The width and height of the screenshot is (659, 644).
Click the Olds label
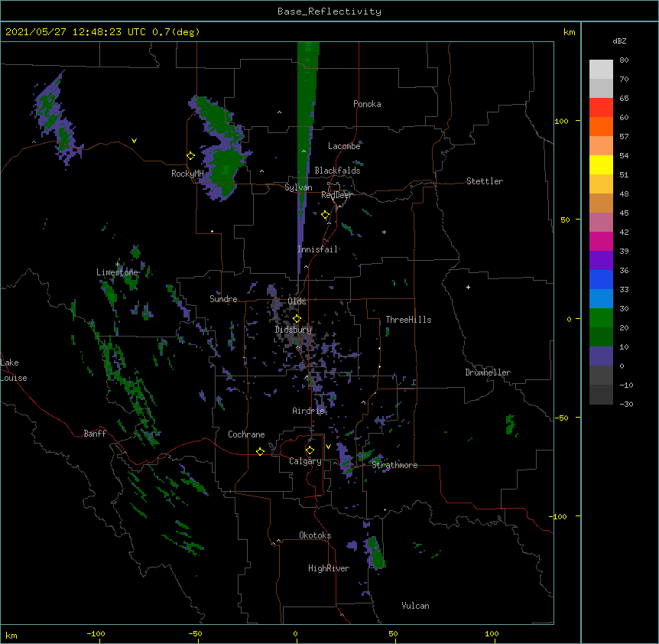click(297, 301)
